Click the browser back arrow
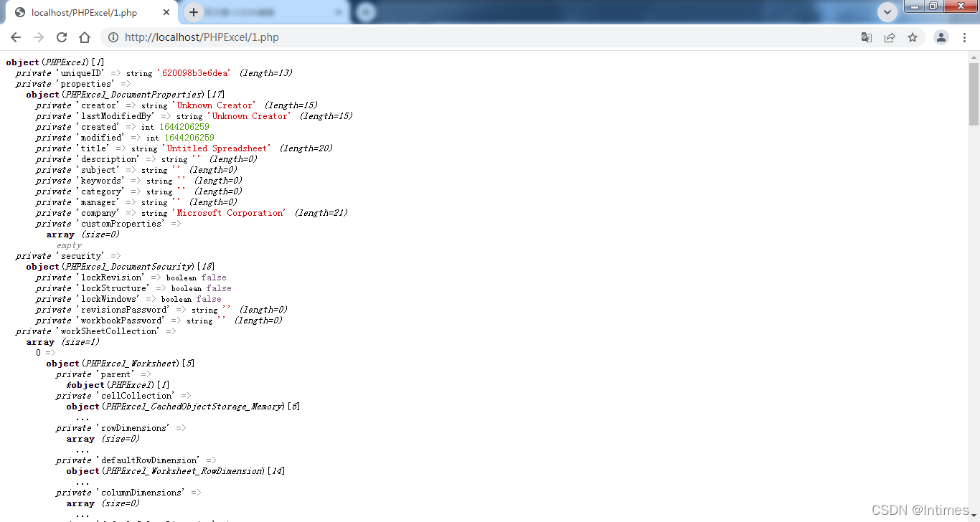The image size is (980, 522). click(16, 37)
